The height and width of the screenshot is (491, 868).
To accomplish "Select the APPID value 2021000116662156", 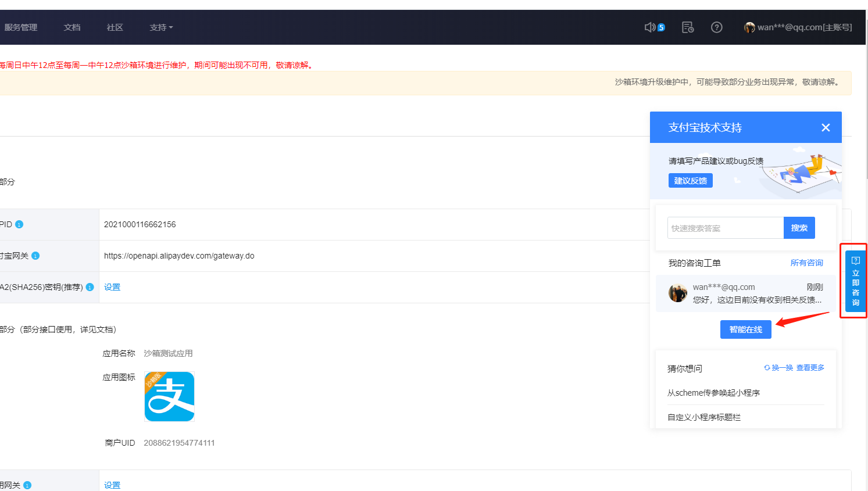I will click(140, 224).
